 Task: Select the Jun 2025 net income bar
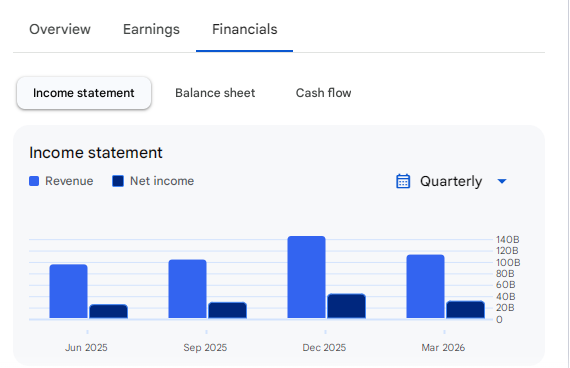pos(108,312)
